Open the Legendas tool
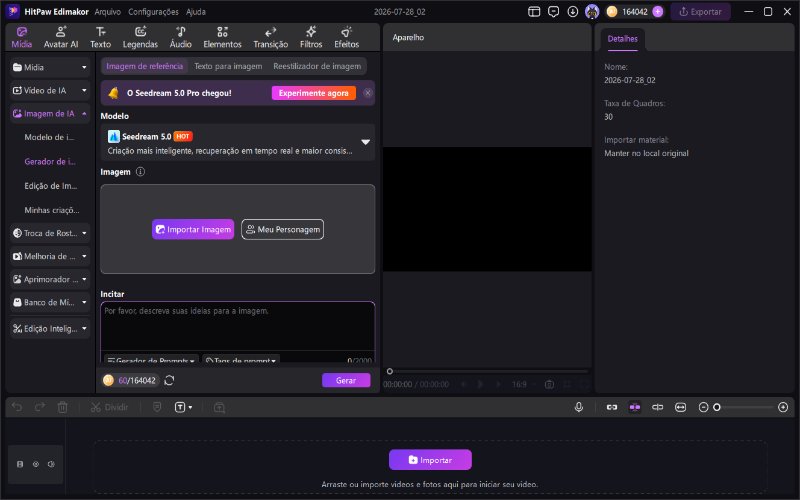The image size is (800, 500). point(140,37)
